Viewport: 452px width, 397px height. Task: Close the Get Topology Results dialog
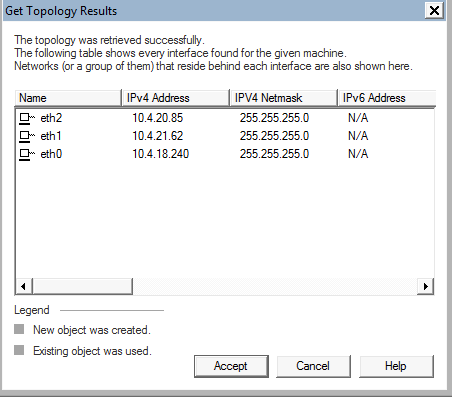434,11
